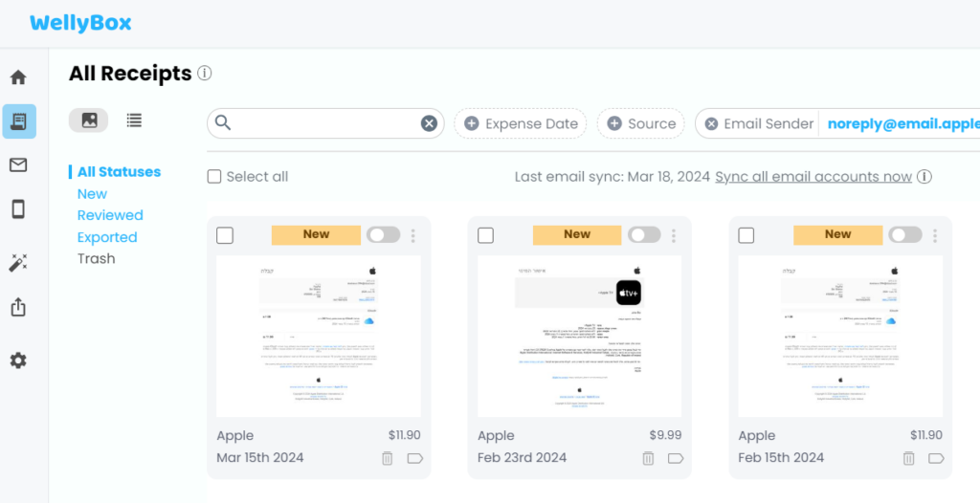Open the Email envelope icon in sidebar
Viewport: 980px width, 503px height.
coord(18,165)
